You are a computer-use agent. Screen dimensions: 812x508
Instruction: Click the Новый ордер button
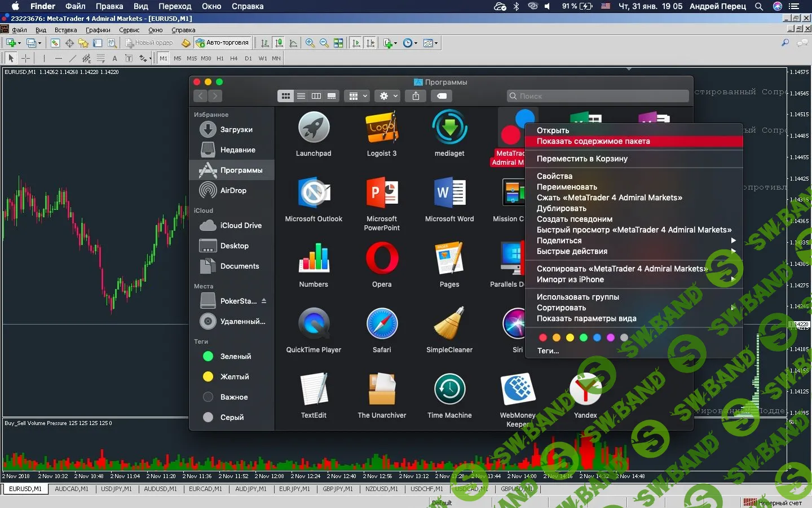(149, 43)
